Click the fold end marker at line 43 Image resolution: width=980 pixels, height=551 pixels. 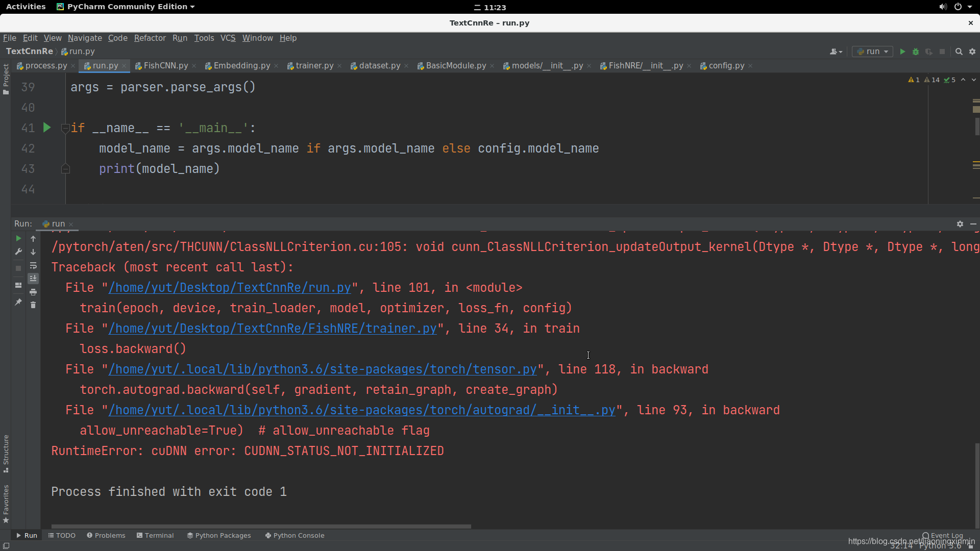tap(65, 169)
